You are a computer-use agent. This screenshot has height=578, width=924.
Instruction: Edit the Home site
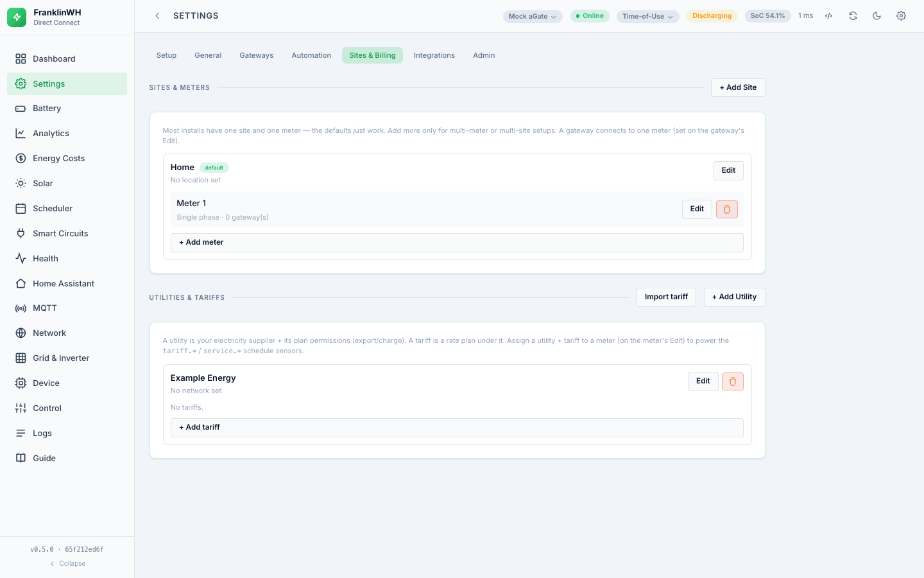point(728,171)
